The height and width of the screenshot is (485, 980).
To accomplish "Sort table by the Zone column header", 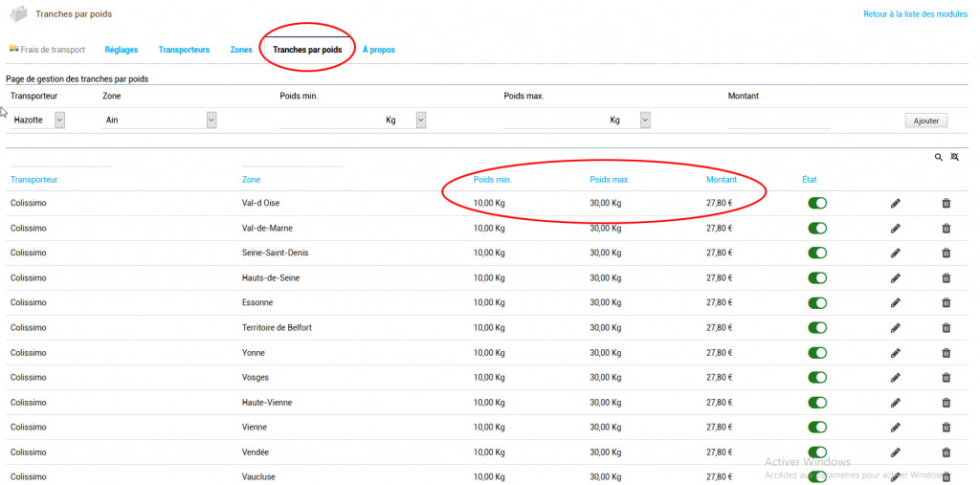I will (x=252, y=179).
